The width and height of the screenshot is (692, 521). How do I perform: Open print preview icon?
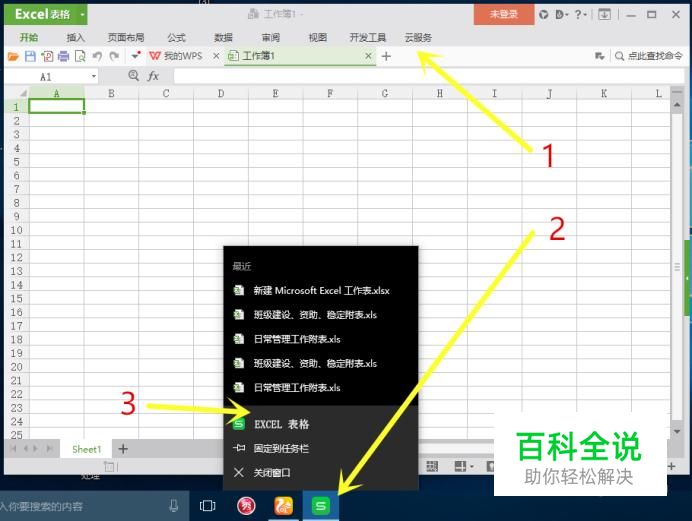[x=80, y=56]
